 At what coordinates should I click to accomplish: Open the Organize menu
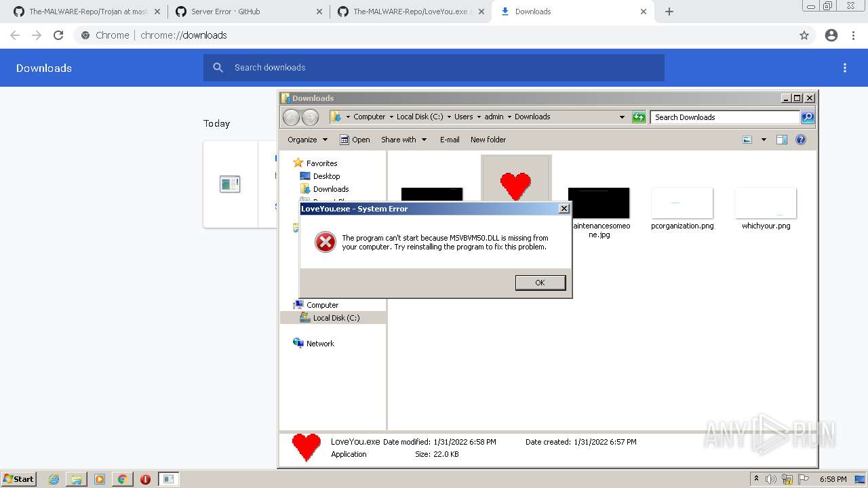[307, 140]
